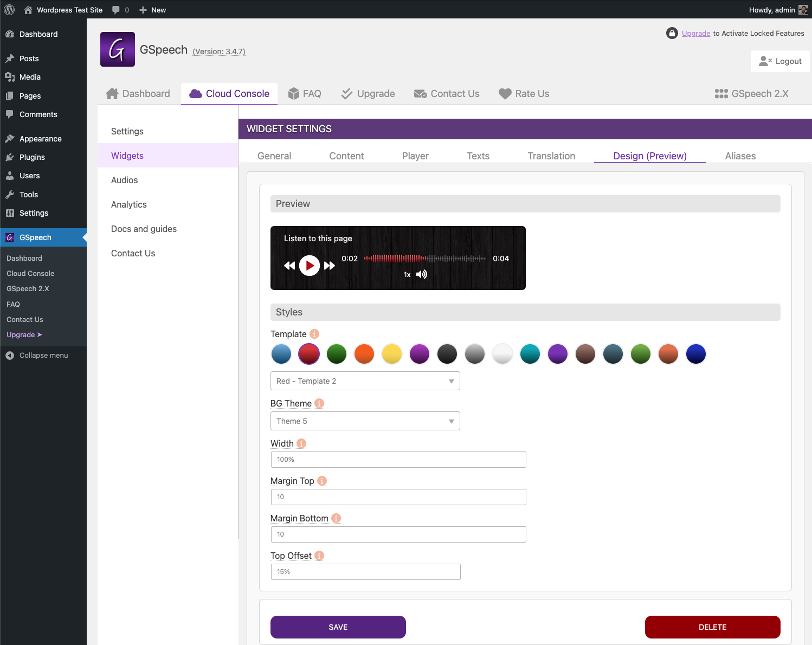Open the comments bubble icon in admin bar
Viewport: 812px width, 645px height.
115,10
